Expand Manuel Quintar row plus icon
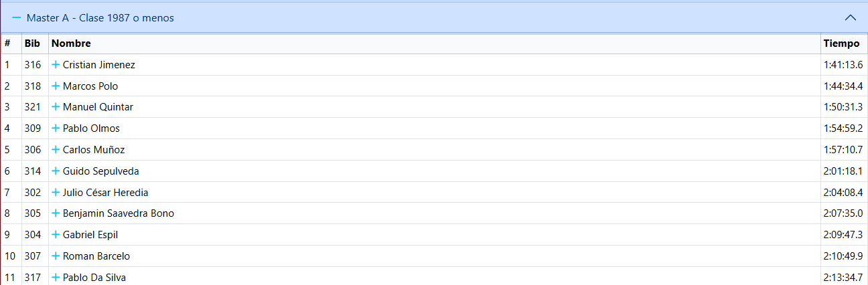The width and height of the screenshot is (868, 285). pos(56,107)
